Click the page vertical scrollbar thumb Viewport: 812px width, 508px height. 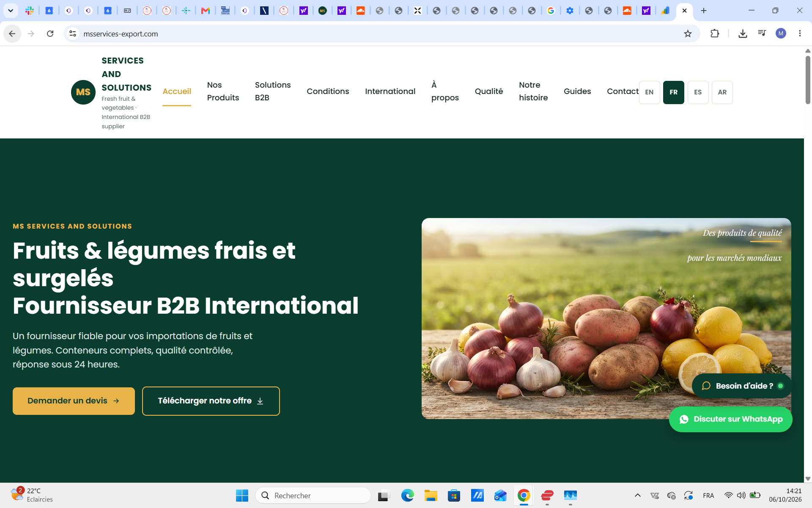(808, 80)
